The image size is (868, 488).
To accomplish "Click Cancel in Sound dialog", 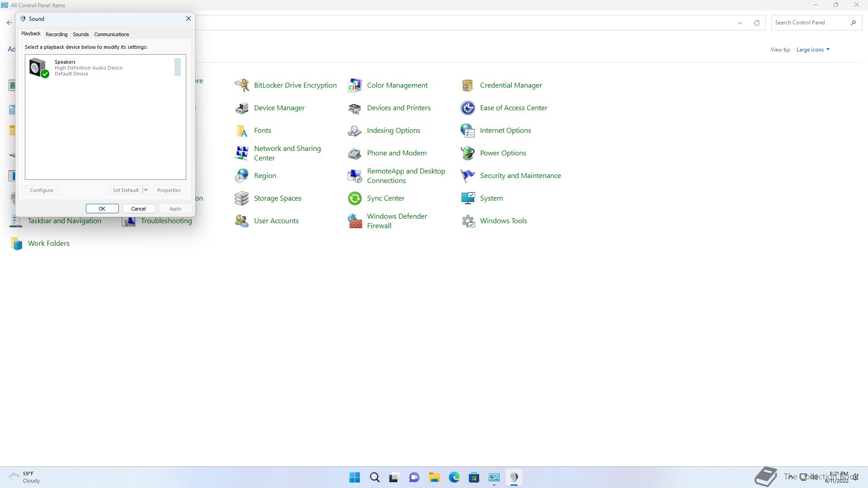I will [x=139, y=209].
